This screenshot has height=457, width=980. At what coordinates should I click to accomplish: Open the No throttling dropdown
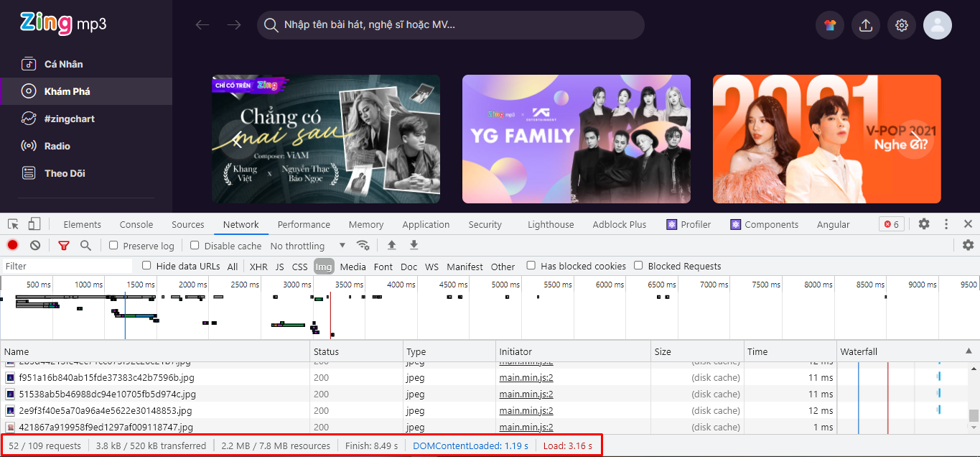pos(307,246)
